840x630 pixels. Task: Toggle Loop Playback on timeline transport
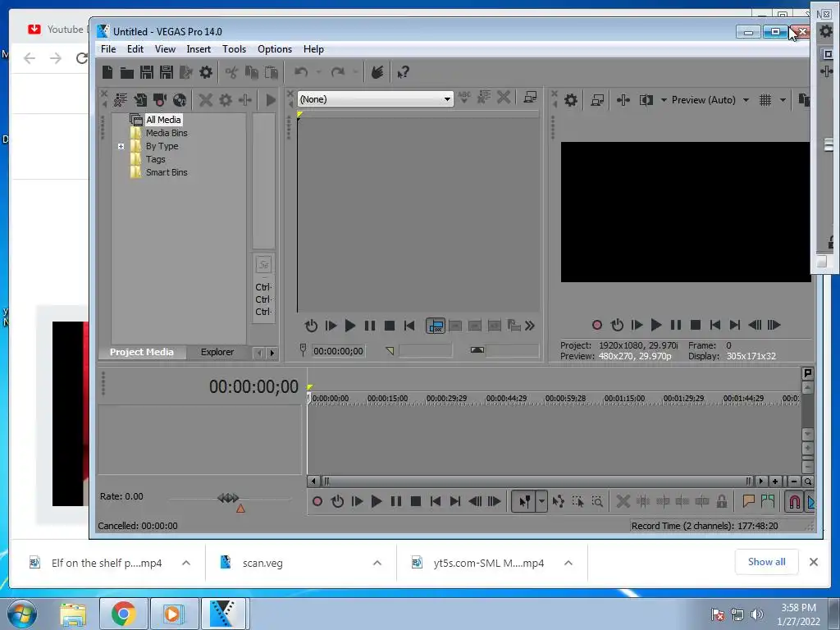337,501
